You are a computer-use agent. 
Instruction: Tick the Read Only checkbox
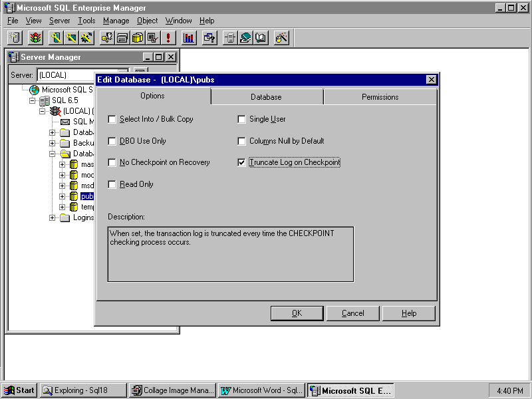pos(112,185)
